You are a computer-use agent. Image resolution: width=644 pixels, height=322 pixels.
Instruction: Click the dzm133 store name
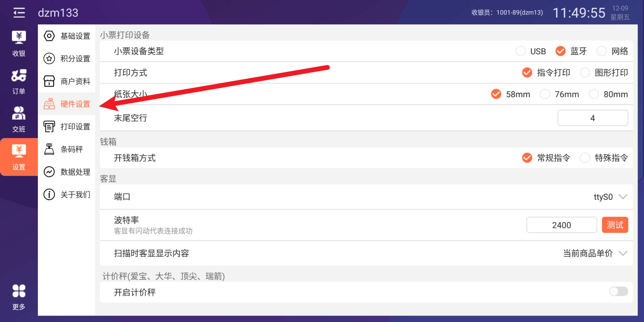click(x=58, y=13)
